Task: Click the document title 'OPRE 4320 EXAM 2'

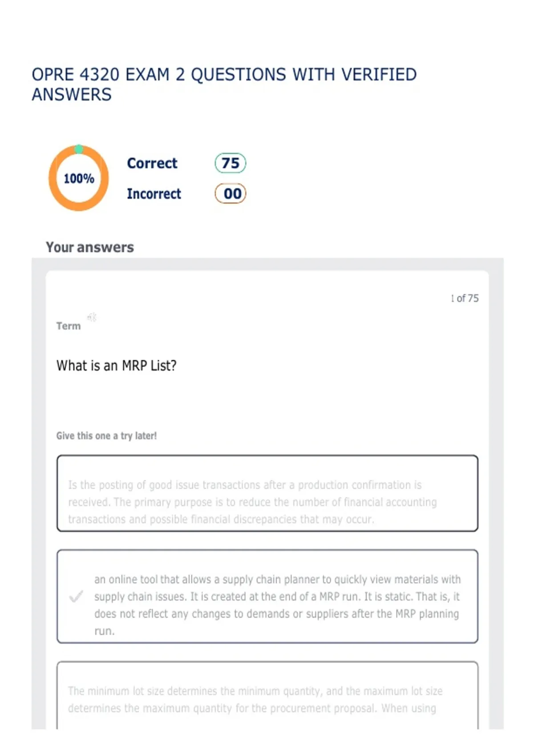Action: tap(108, 74)
